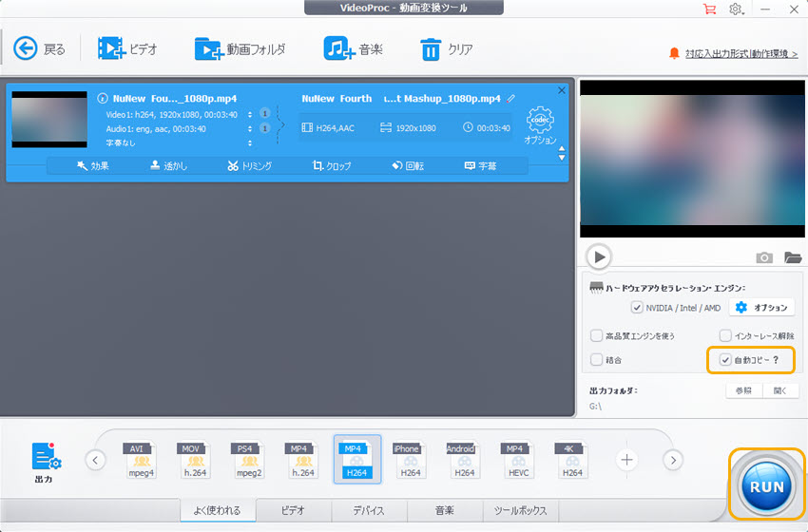Toggle 自動コピー checkbox
Viewport: 808px width, 532px height.
[725, 359]
